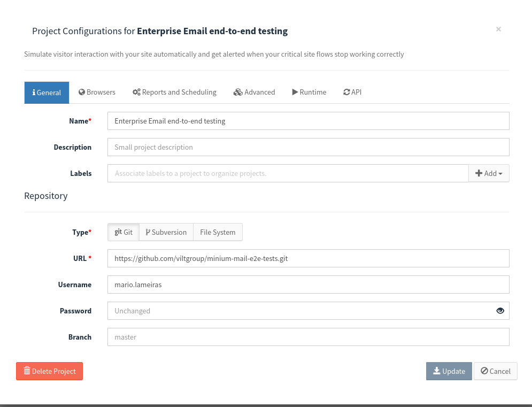Switch to the General tab
This screenshot has height=407, width=532.
pos(47,93)
